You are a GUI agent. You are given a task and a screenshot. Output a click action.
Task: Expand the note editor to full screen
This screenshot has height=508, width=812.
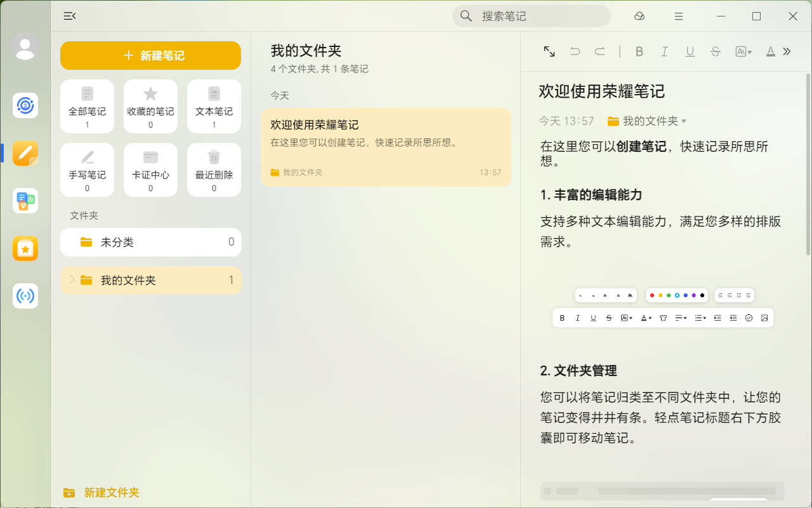tap(549, 52)
